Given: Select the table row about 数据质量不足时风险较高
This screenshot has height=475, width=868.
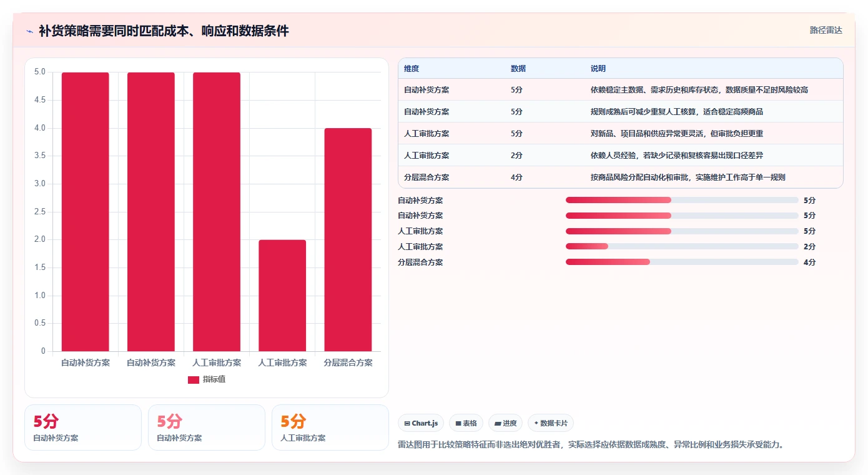Looking at the screenshot, I should (621, 90).
